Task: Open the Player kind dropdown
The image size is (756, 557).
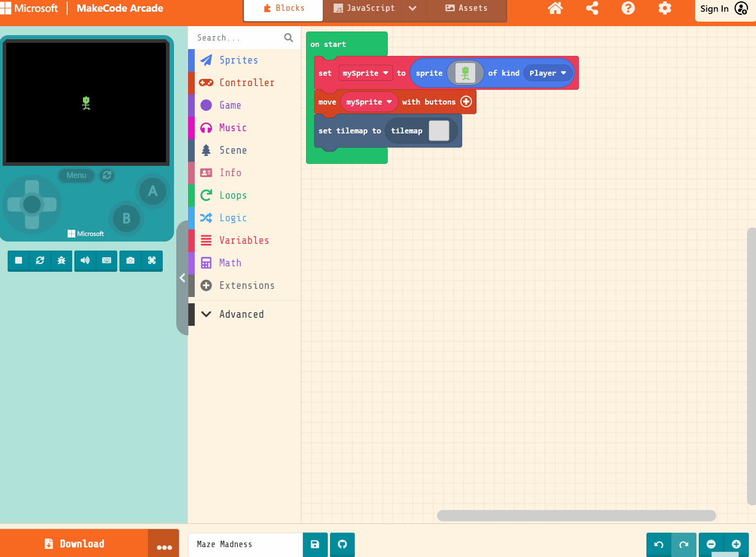Action: (x=547, y=73)
